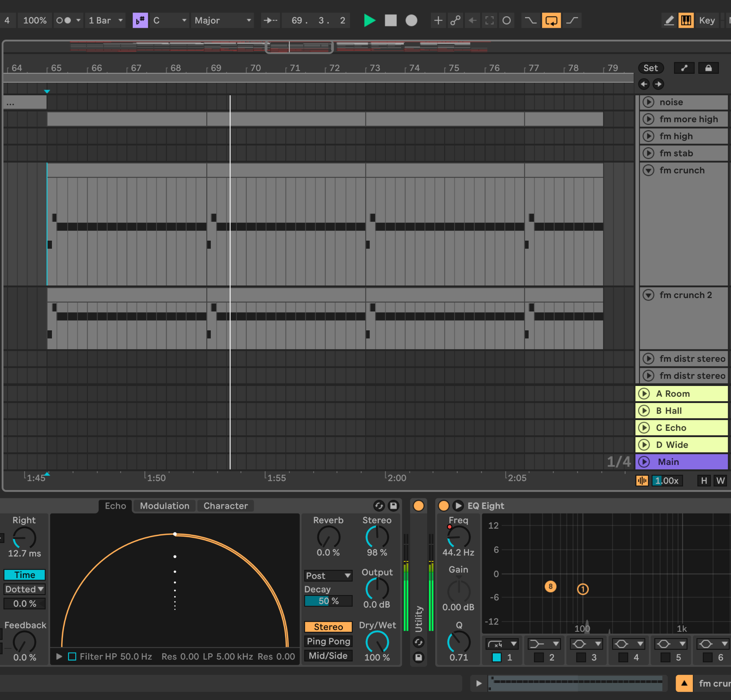Image resolution: width=731 pixels, height=700 pixels.
Task: Enable EQ Eight filter band 2 checkbox
Action: click(x=538, y=658)
